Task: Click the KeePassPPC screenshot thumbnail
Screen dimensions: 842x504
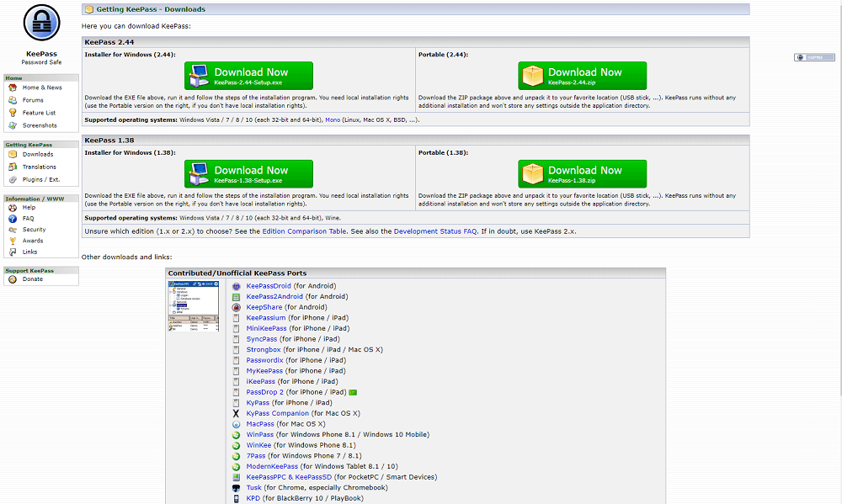Action: tap(194, 306)
